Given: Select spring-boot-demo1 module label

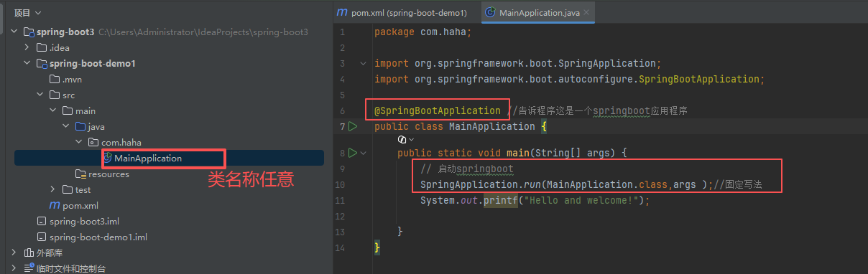Looking at the screenshot, I should coord(93,63).
